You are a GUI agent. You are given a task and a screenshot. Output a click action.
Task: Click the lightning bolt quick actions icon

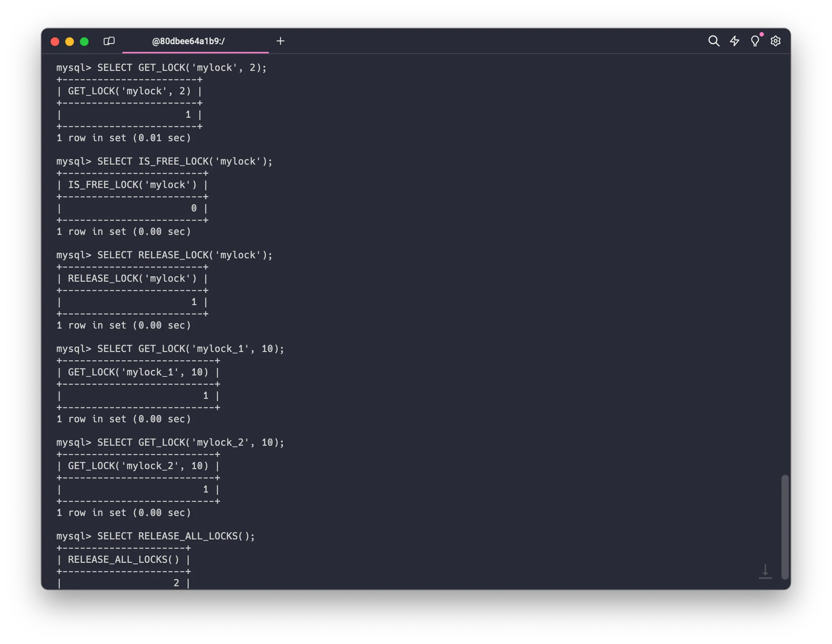pyautogui.click(x=734, y=41)
